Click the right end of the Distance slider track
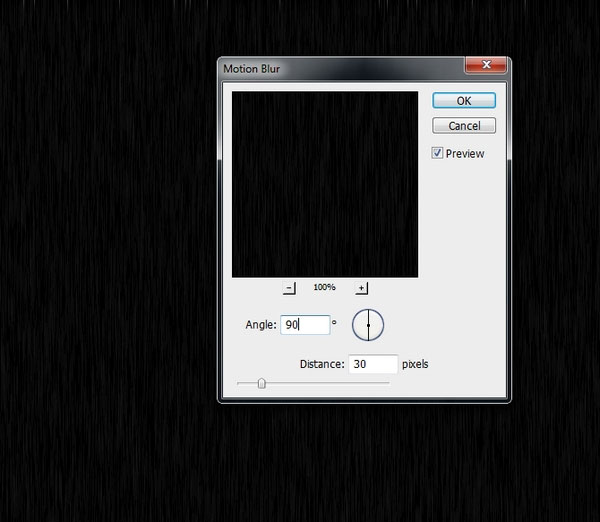 tap(386, 382)
